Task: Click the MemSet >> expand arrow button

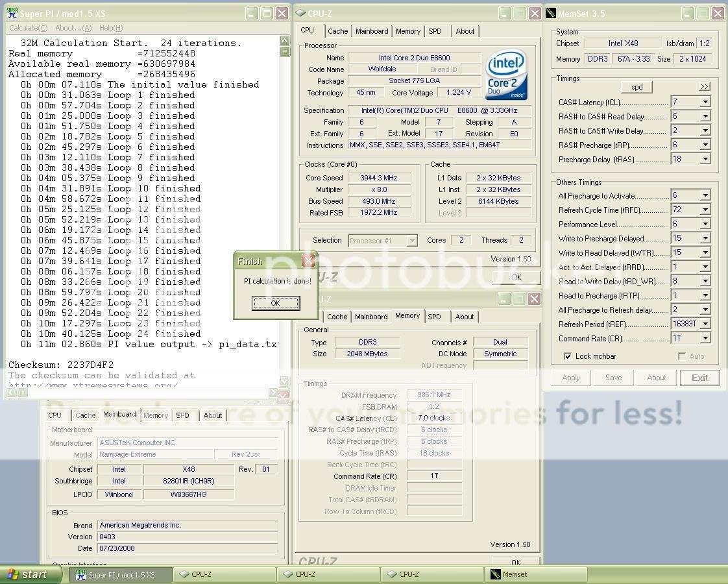Action: [705, 87]
